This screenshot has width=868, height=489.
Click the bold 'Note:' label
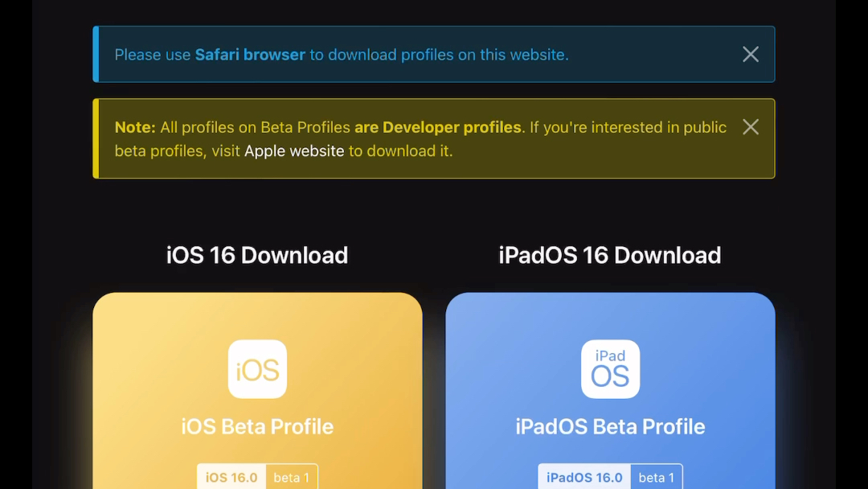(x=135, y=127)
